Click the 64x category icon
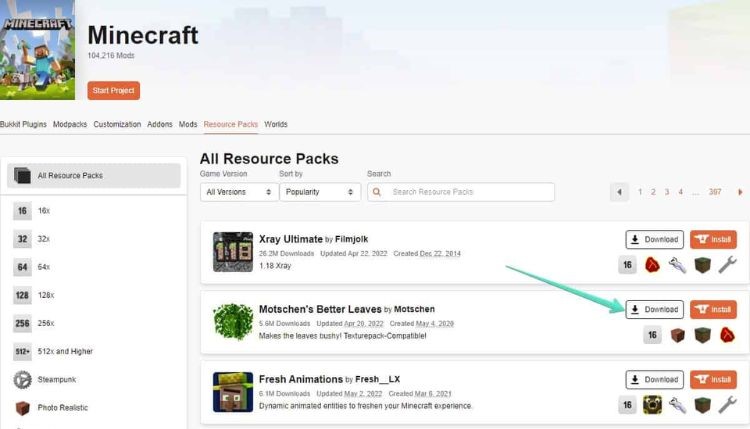 point(22,267)
